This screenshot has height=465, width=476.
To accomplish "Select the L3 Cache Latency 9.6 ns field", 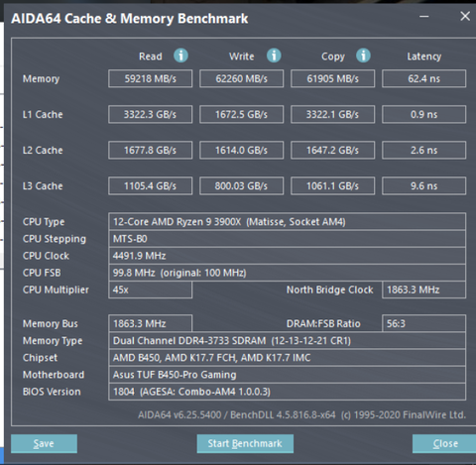I will pos(424,185).
